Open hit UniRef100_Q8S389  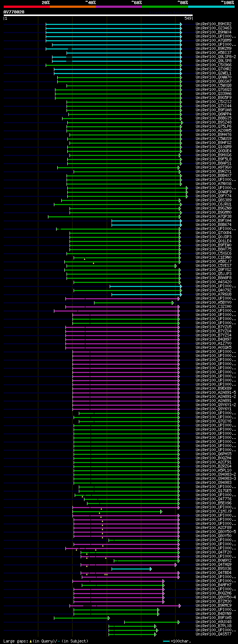tap(213, 200)
